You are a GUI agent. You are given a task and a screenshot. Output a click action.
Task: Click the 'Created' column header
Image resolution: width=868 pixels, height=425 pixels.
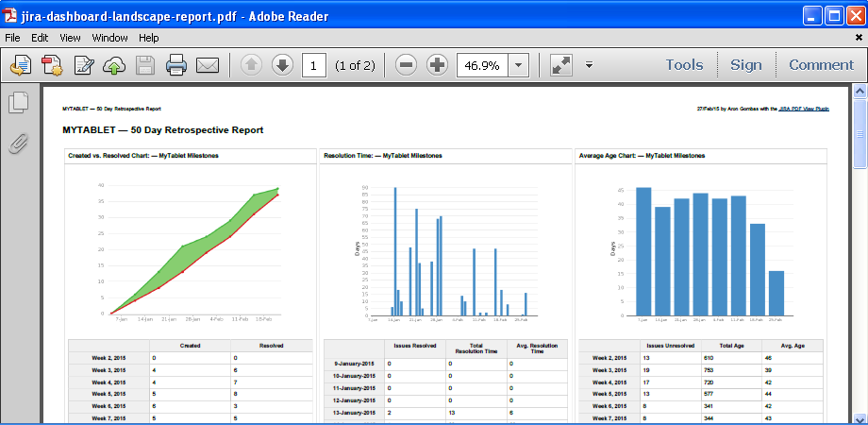click(190, 346)
